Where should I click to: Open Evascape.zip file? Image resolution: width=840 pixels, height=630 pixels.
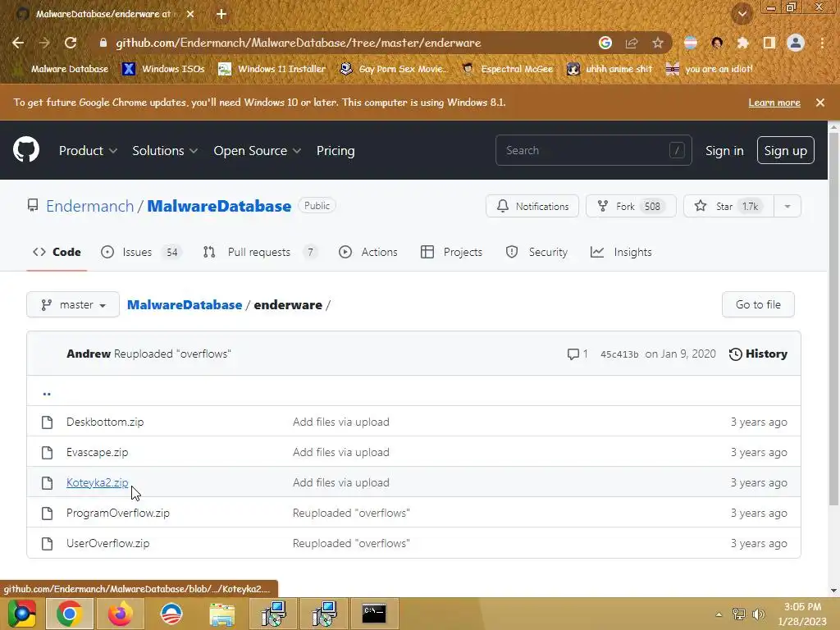point(97,453)
